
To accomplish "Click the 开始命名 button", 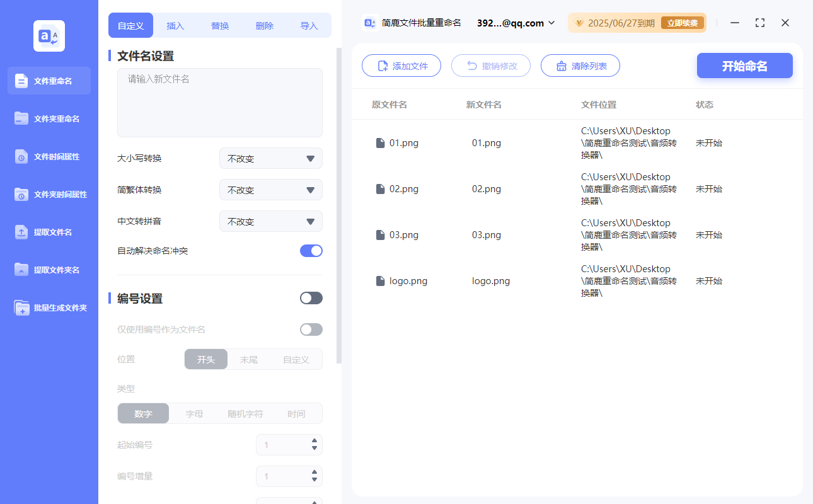I will (744, 66).
